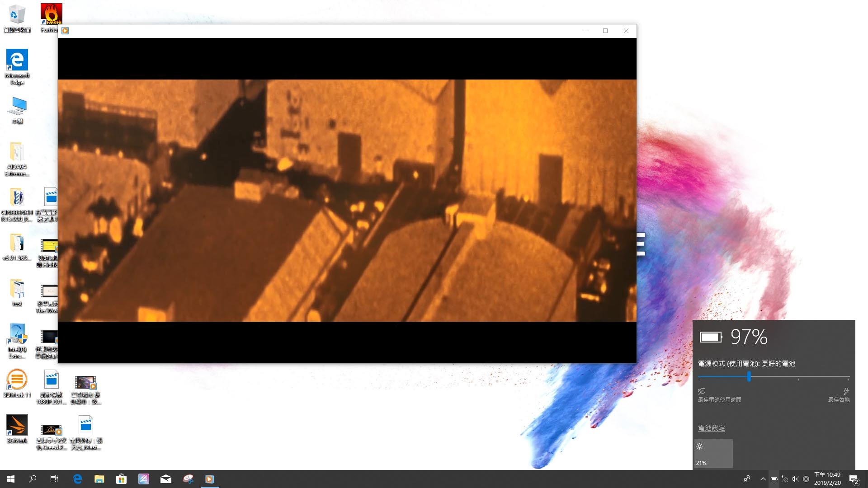
Task: Click the Show Desktop strip at taskbar end
Action: click(866, 479)
